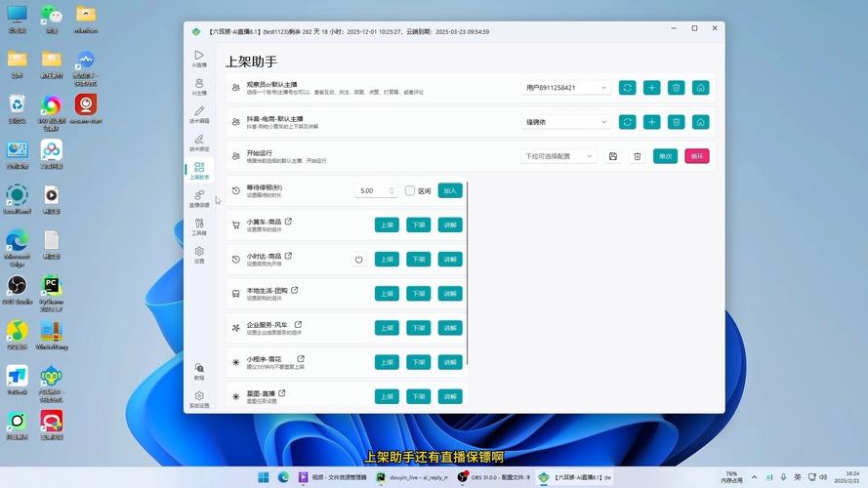Open external link icon beside 小时达-商品
Image resolution: width=868 pixels, height=488 pixels.
tap(288, 256)
